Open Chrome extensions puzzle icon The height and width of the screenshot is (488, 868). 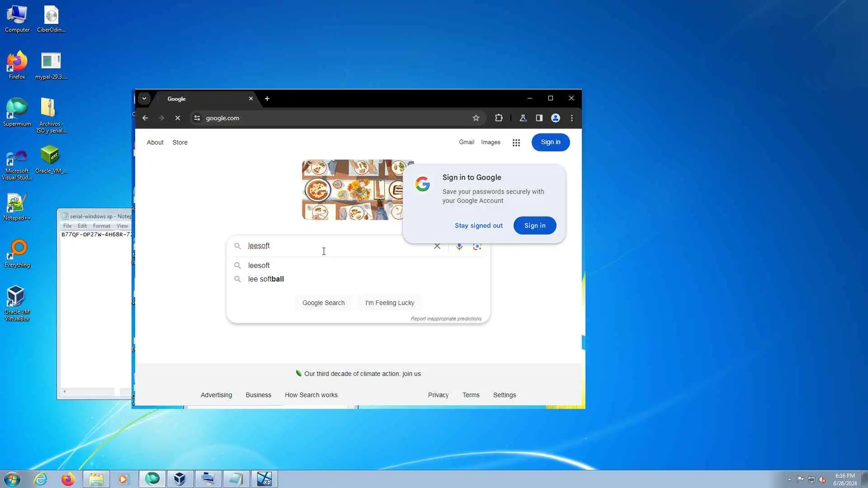click(x=499, y=118)
